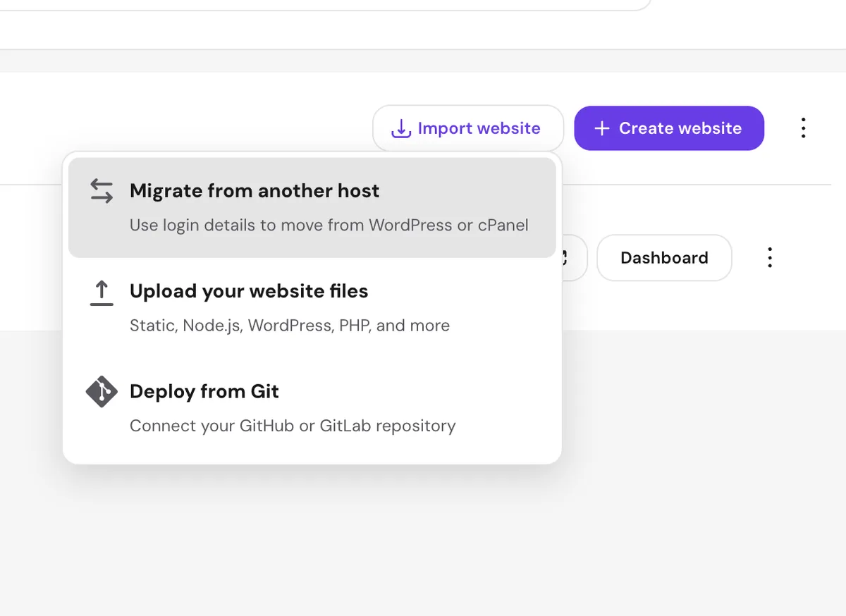Select Deploy from Git option
846x616 pixels.
click(x=312, y=408)
